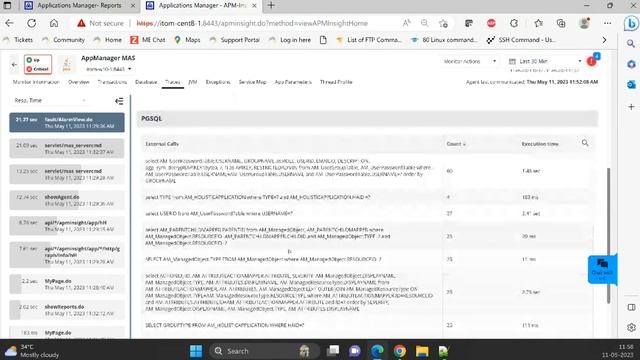Open browser home page

click(x=54, y=23)
